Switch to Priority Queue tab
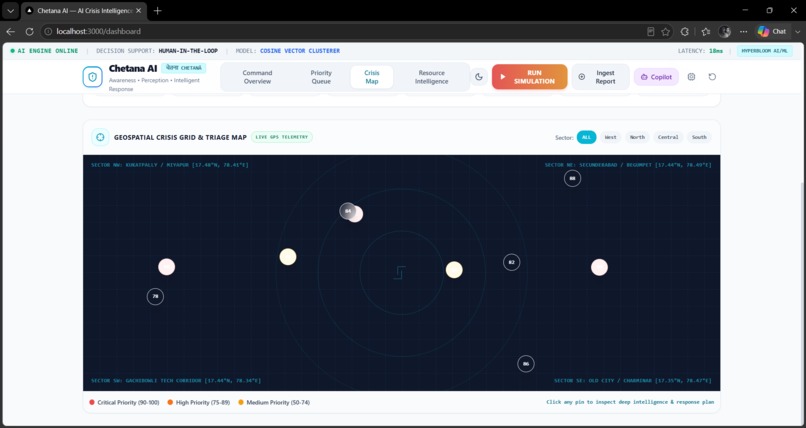Viewport: 806px width, 428px height. pyautogui.click(x=321, y=77)
